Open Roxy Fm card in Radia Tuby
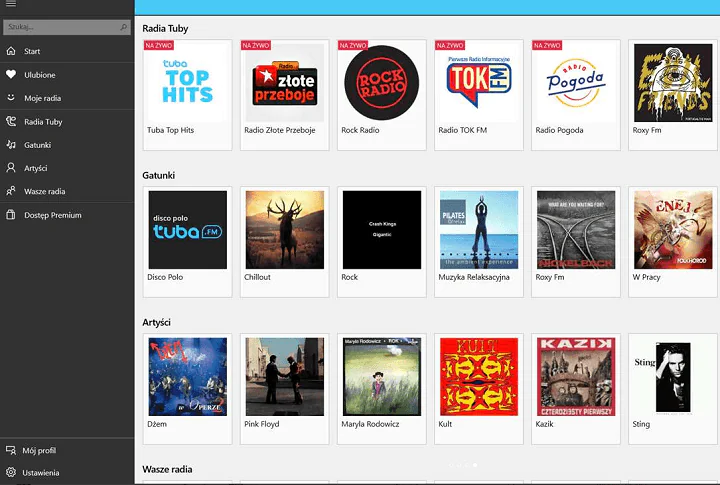720x485 pixels. [x=673, y=95]
